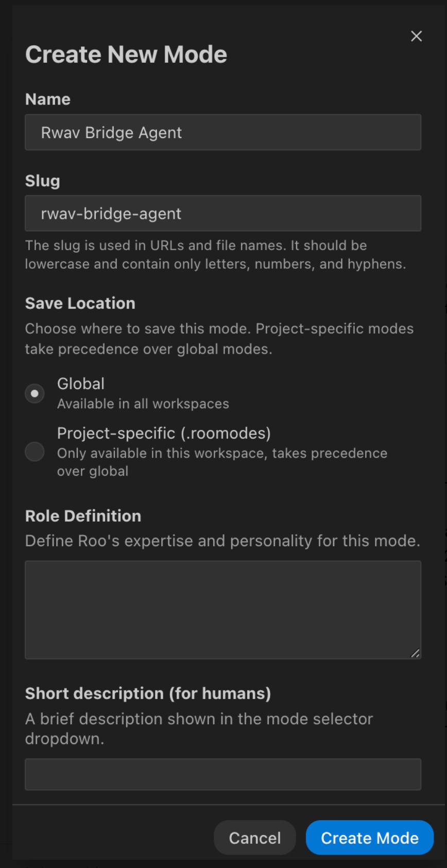Click the Short description input box

[x=222, y=774]
